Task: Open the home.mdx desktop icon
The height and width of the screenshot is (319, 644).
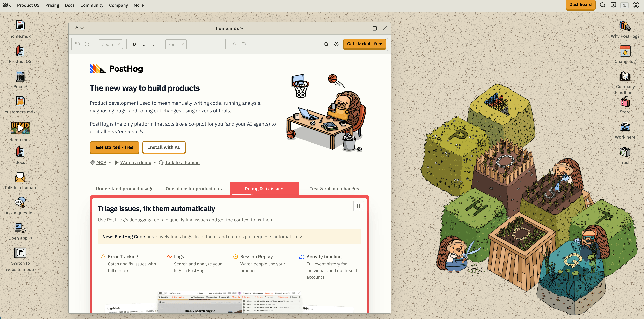Action: [20, 26]
